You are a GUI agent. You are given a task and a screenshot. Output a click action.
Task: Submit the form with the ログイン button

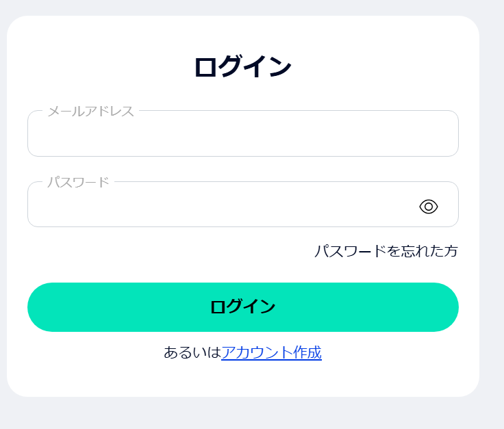pyautogui.click(x=242, y=307)
